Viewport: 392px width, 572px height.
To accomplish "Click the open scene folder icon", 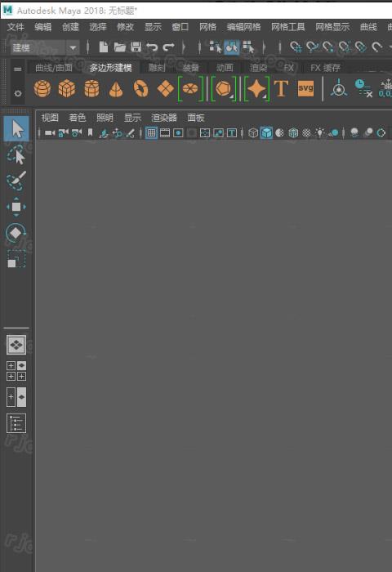I will [119, 47].
